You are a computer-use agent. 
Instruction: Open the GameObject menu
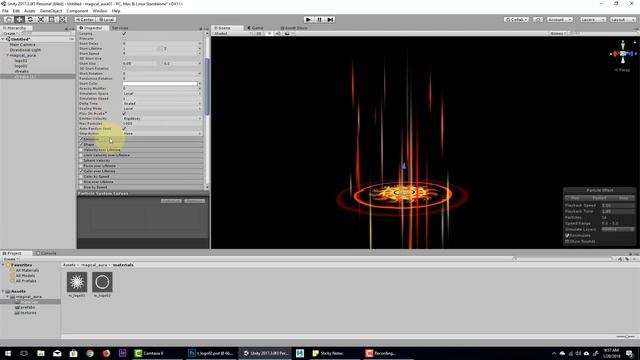coord(51,11)
